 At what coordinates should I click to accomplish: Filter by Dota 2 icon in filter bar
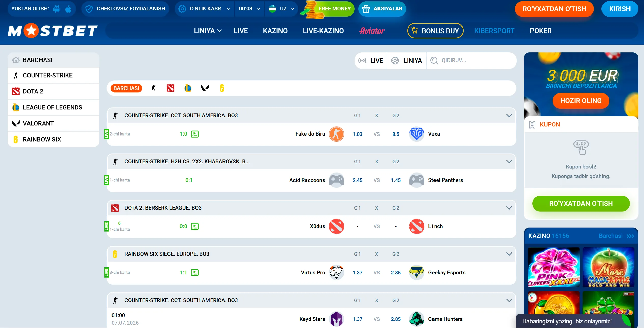pyautogui.click(x=171, y=88)
